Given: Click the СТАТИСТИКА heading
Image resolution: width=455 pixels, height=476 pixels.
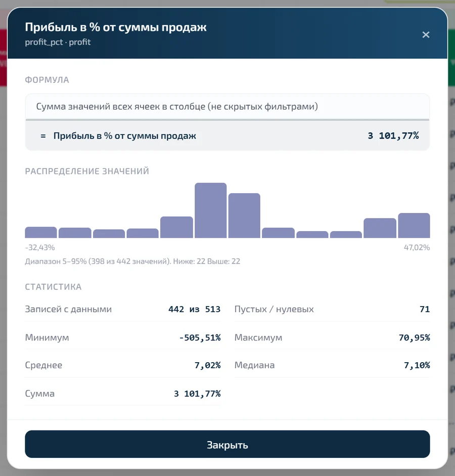Looking at the screenshot, I should (x=53, y=287).
